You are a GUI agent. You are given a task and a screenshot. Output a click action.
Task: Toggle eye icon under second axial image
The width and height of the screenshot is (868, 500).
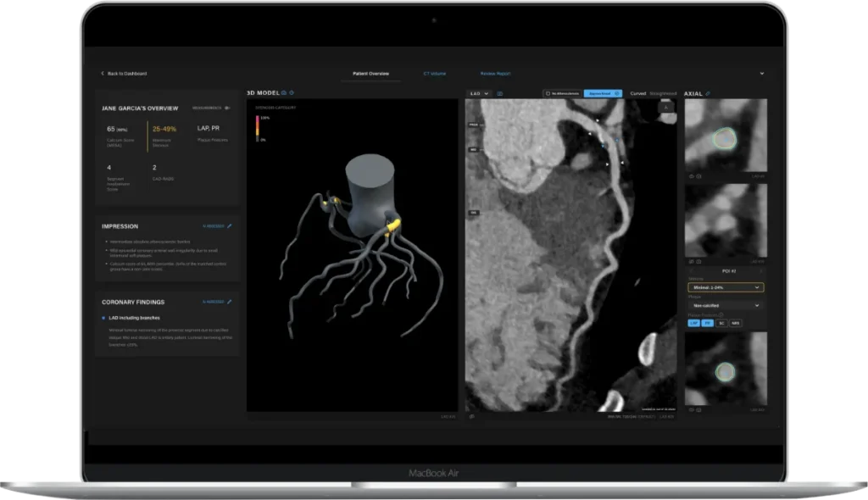coord(692,261)
